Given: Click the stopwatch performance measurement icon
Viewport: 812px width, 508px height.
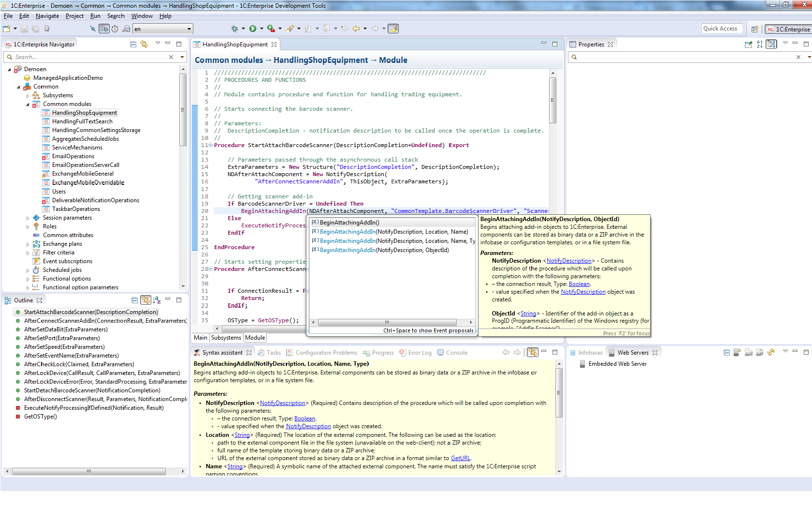Looking at the screenshot, I should pos(115,29).
